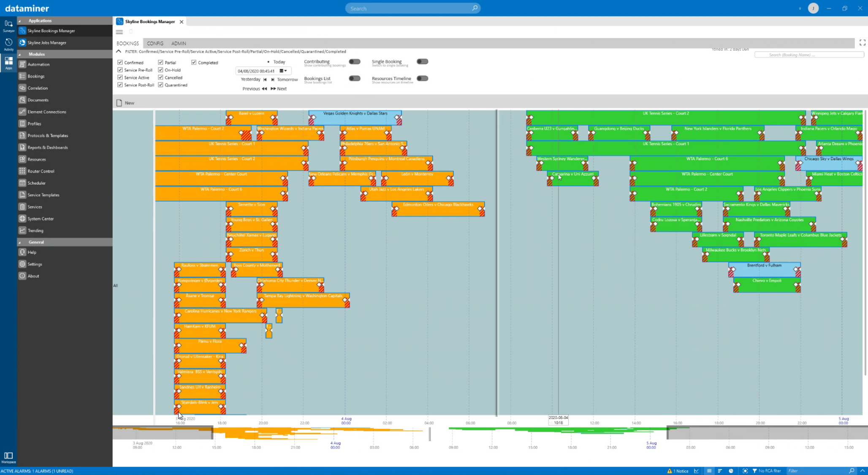Open the Trending module
Screen dimensions: 868x475
[35, 231]
